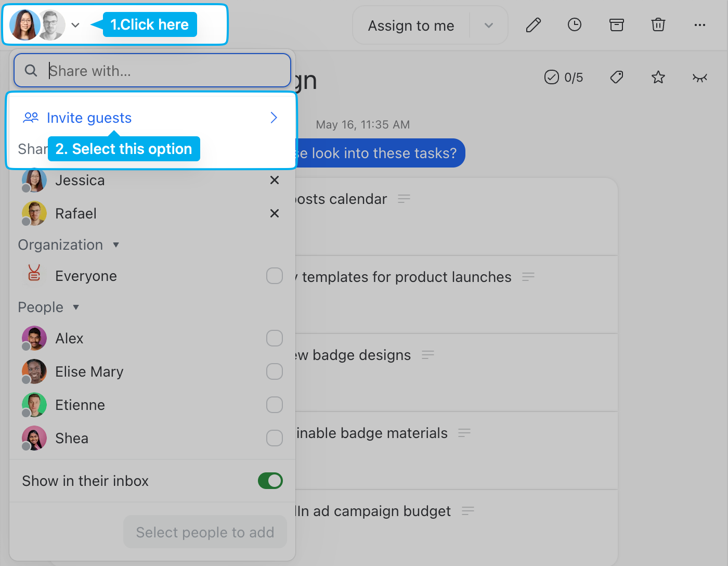728x566 pixels.
Task: Click the closed-eye hide icon
Action: click(x=700, y=77)
